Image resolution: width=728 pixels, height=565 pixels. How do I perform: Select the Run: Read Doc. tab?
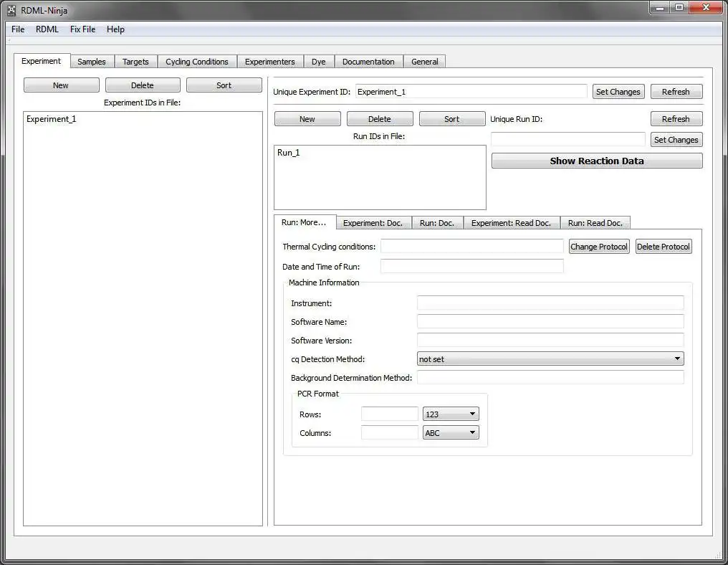click(595, 223)
